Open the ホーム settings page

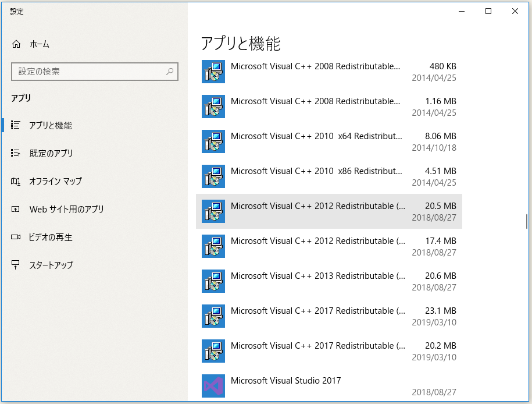pos(40,44)
